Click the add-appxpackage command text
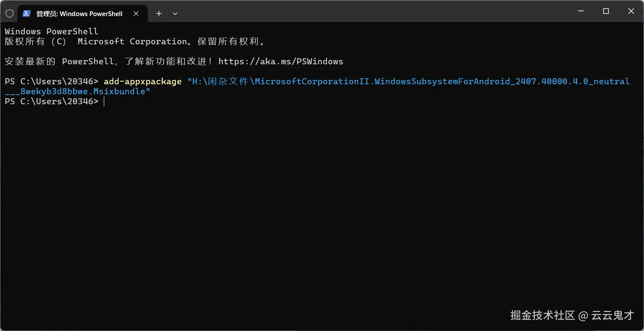 click(142, 81)
